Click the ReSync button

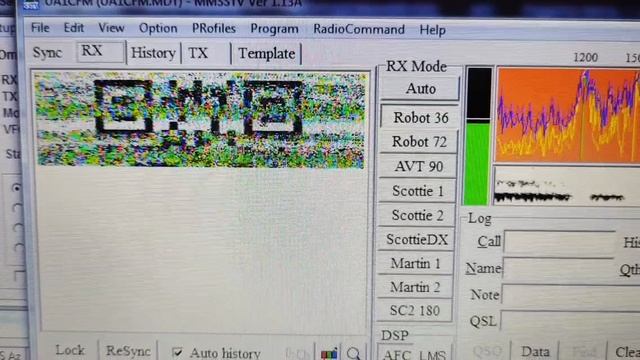(128, 351)
